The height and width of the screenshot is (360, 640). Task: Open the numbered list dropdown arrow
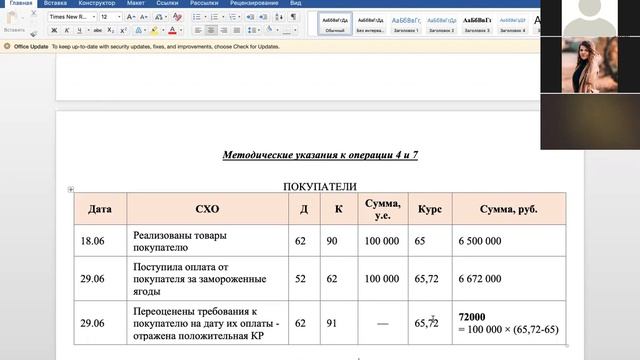pyautogui.click(x=223, y=17)
